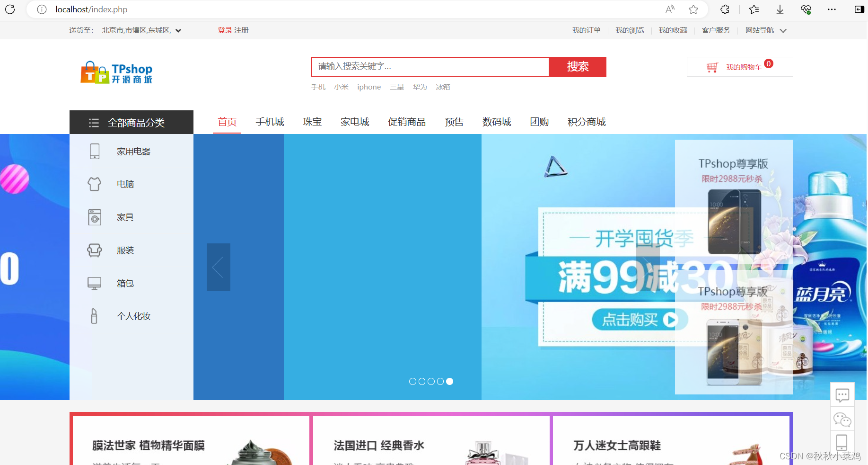Click the message bubble icon in floating sidebar
The height and width of the screenshot is (465, 868).
(842, 395)
